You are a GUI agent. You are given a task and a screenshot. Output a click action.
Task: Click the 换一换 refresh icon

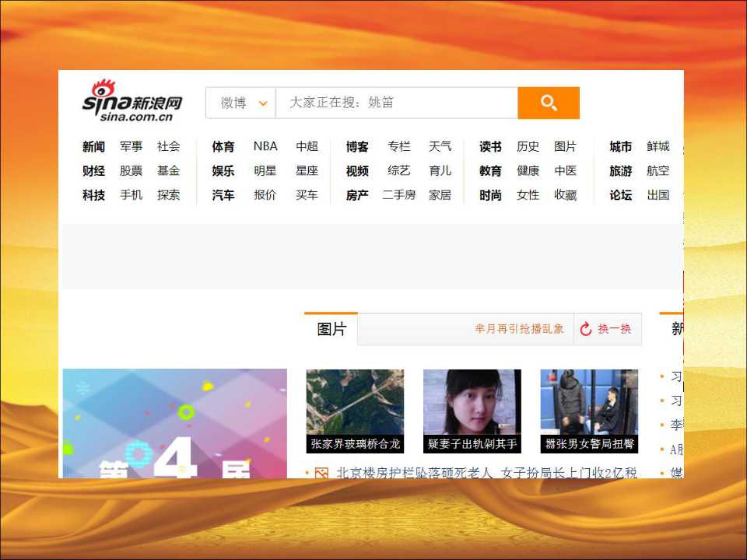coord(587,329)
